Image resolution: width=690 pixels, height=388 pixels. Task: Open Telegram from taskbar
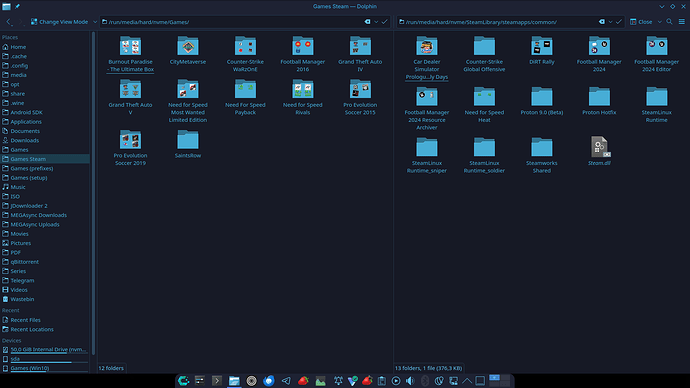click(286, 381)
